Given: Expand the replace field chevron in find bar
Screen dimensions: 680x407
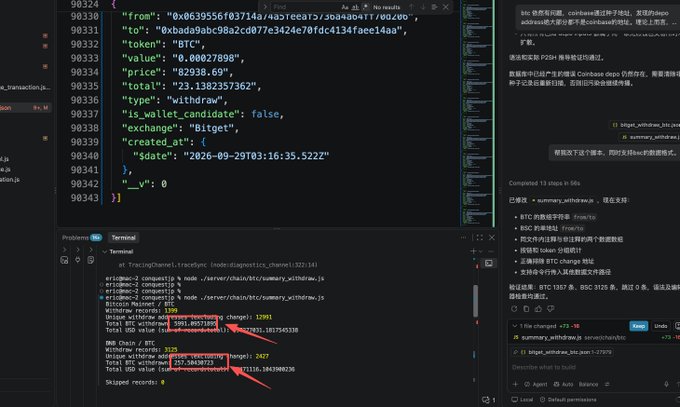Looking at the screenshot, I should tap(265, 7).
